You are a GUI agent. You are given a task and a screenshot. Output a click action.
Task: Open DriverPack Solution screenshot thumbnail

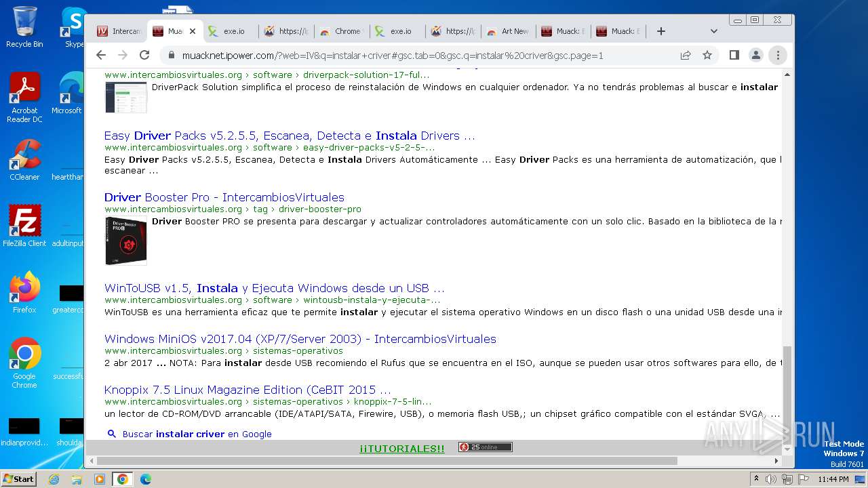[x=126, y=97]
